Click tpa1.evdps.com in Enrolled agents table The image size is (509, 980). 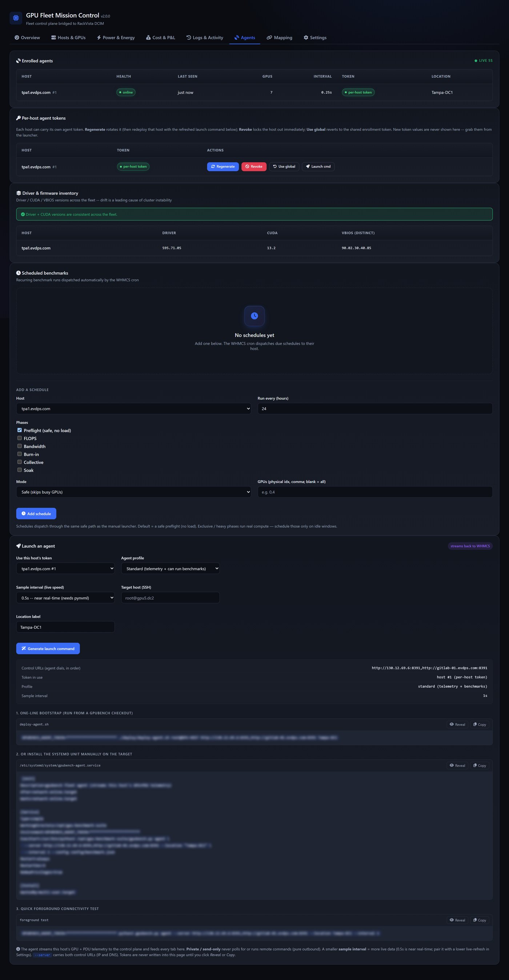(36, 92)
